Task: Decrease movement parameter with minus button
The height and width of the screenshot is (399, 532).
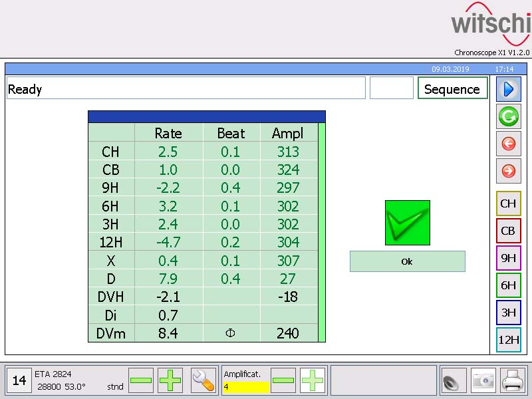Action: click(x=140, y=380)
